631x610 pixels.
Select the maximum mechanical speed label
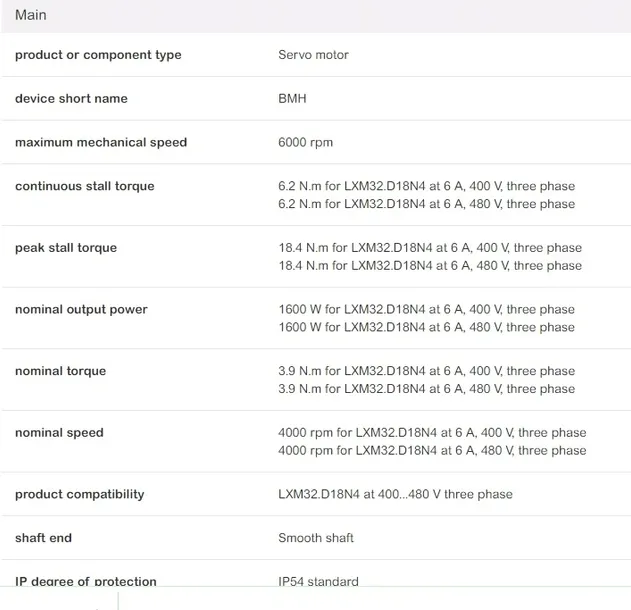click(101, 142)
